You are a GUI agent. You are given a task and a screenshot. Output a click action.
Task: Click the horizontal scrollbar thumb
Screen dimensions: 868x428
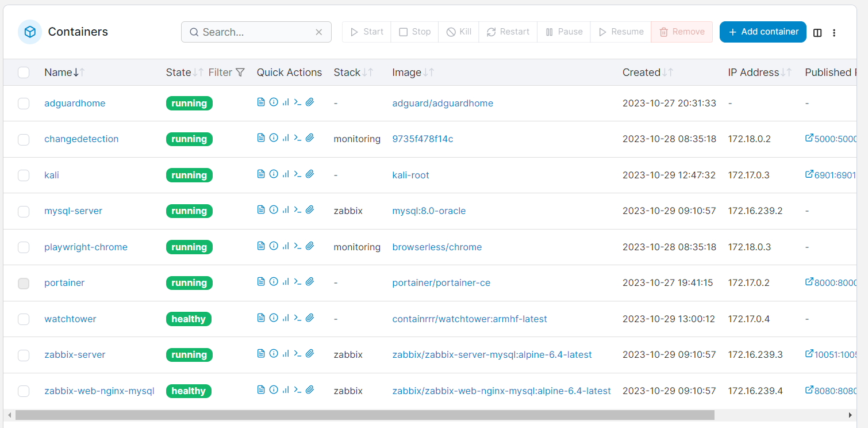pos(364,415)
